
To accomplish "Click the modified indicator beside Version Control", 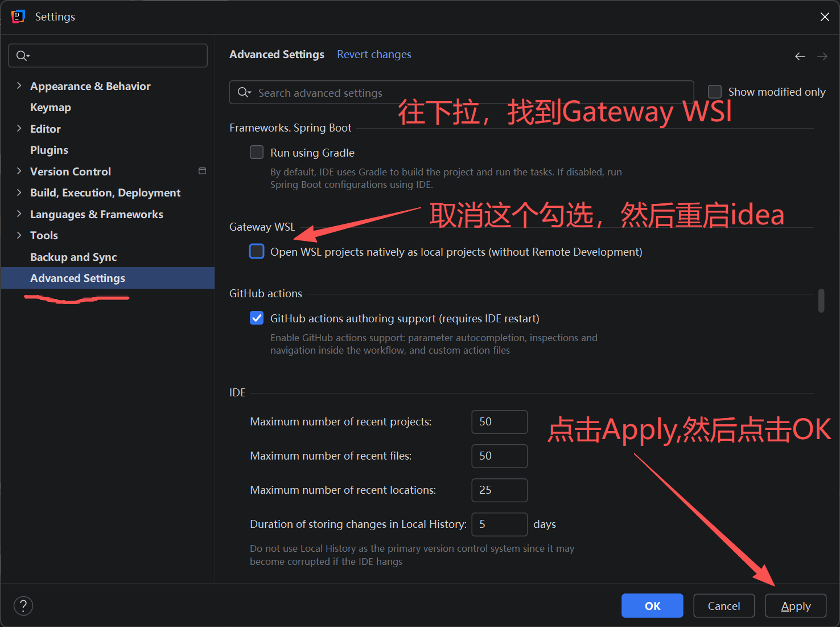I will 202,171.
